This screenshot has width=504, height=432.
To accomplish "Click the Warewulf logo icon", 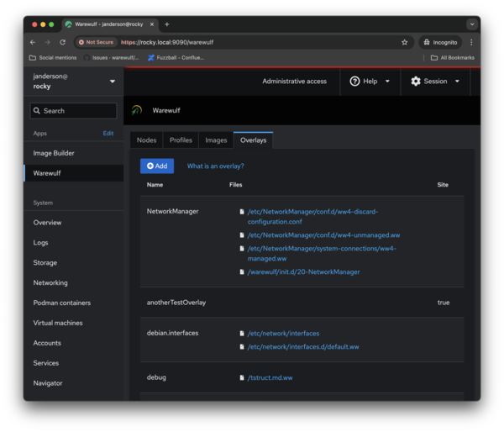I will 137,110.
